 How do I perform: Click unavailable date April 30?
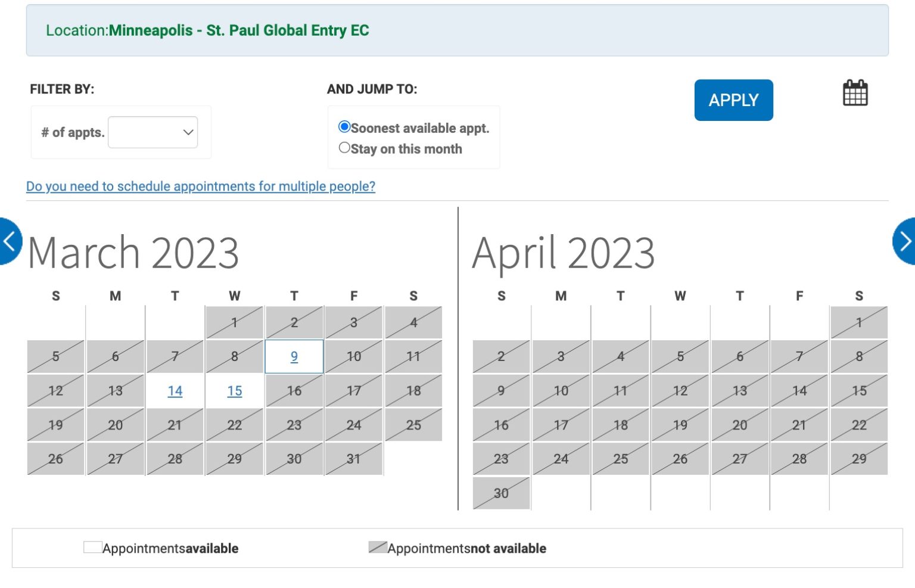click(500, 493)
